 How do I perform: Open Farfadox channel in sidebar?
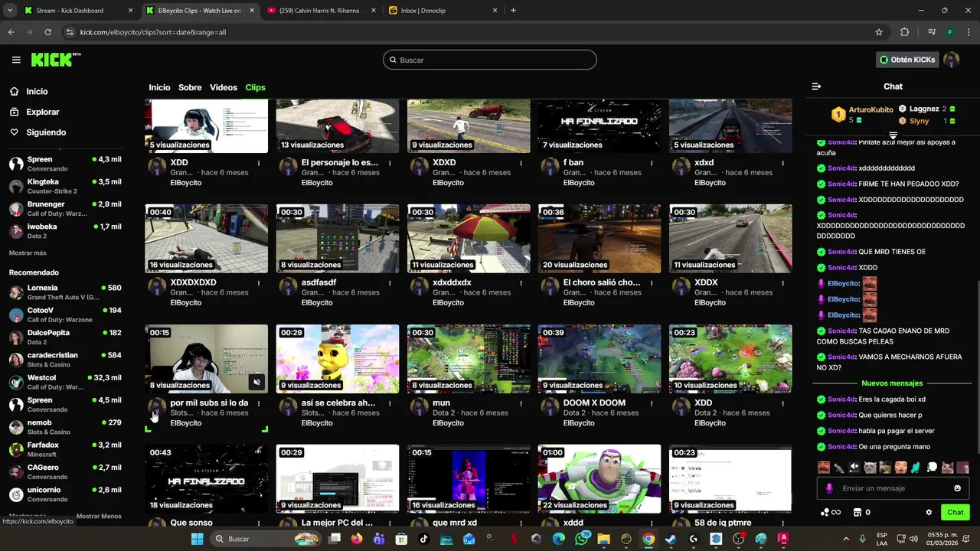65,449
